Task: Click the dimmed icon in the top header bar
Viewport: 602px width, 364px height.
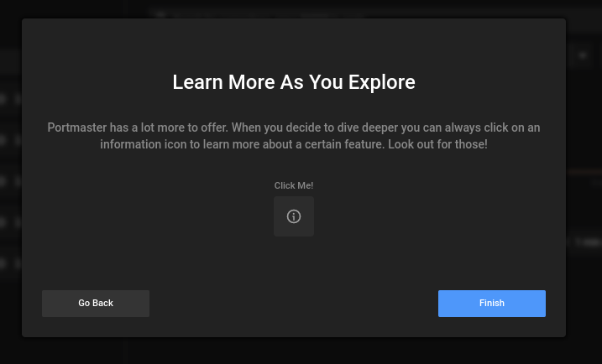Action: (160, 13)
